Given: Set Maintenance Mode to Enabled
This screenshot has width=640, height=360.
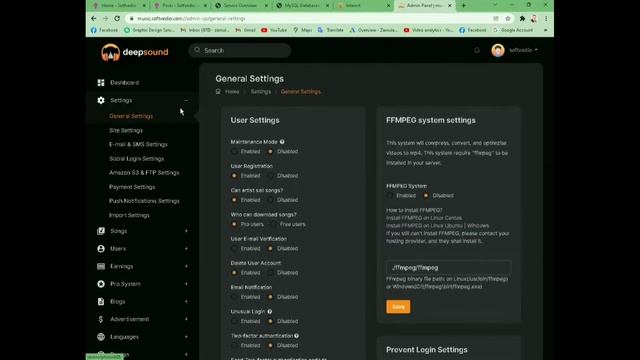Looking at the screenshot, I should point(234,151).
